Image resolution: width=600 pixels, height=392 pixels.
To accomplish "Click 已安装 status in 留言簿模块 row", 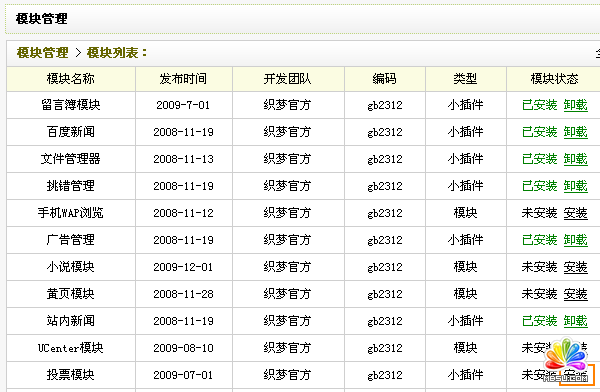I will 540,105.
